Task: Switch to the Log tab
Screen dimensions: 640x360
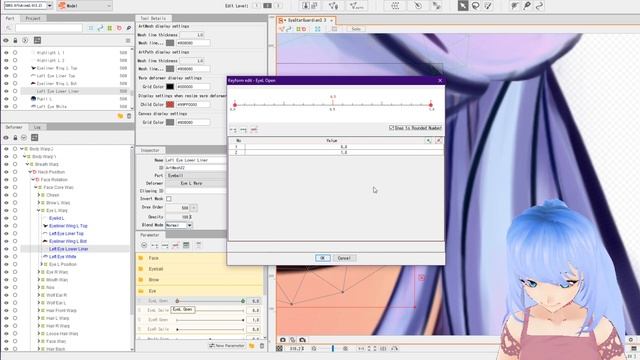Action: click(x=37, y=127)
